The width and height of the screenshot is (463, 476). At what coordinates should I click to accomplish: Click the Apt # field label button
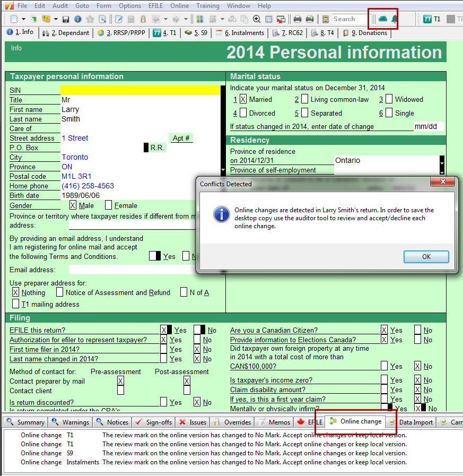point(181,138)
